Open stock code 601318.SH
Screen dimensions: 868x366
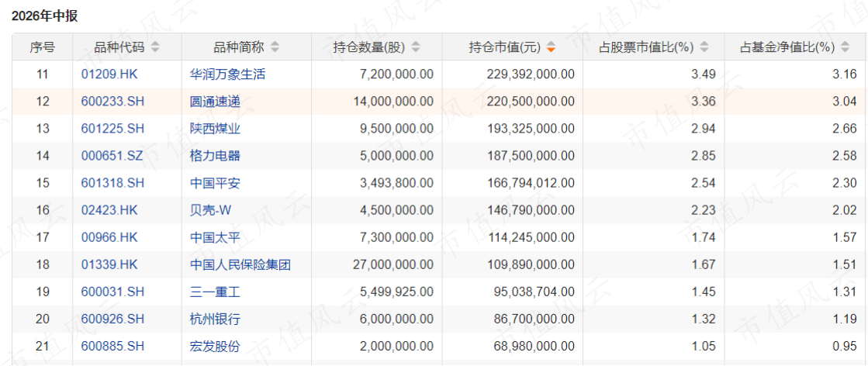pyautogui.click(x=112, y=183)
